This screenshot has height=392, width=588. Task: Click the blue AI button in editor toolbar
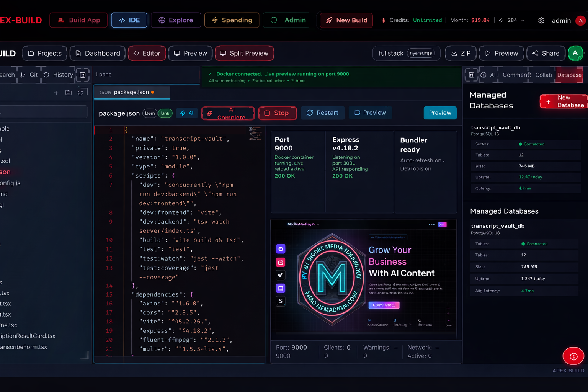click(187, 113)
